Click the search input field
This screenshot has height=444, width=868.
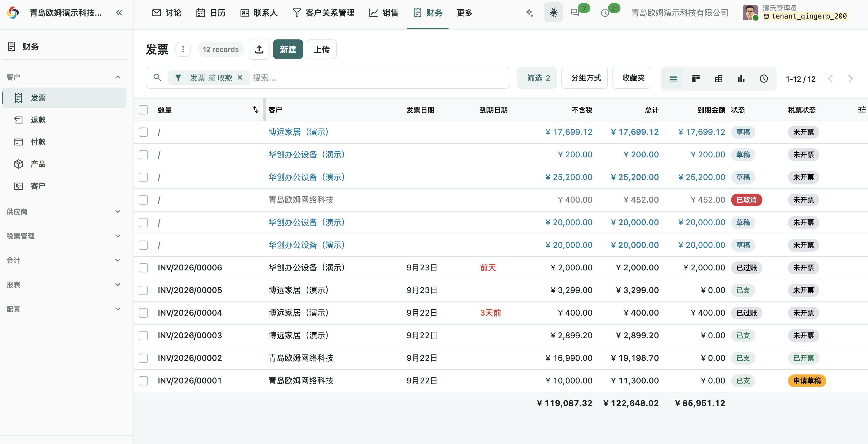[379, 78]
